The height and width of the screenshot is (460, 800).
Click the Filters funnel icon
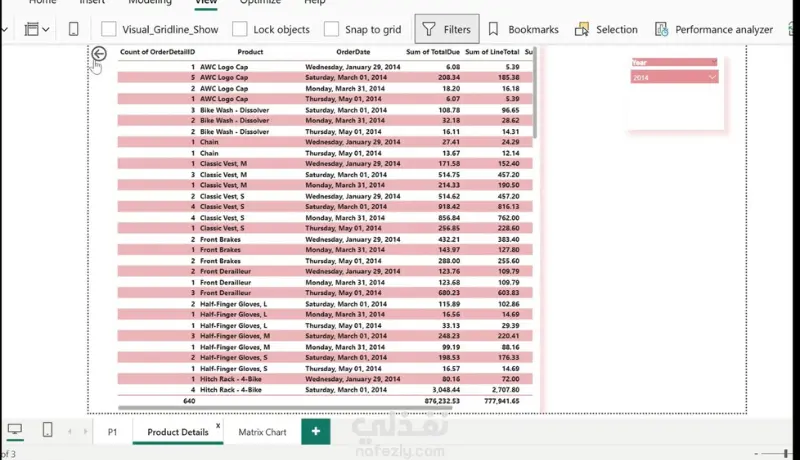tap(429, 30)
